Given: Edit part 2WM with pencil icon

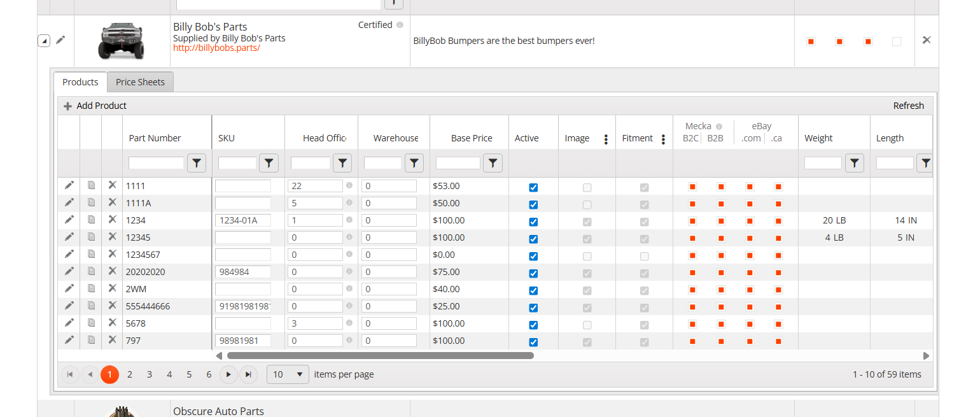Looking at the screenshot, I should pos(69,288).
